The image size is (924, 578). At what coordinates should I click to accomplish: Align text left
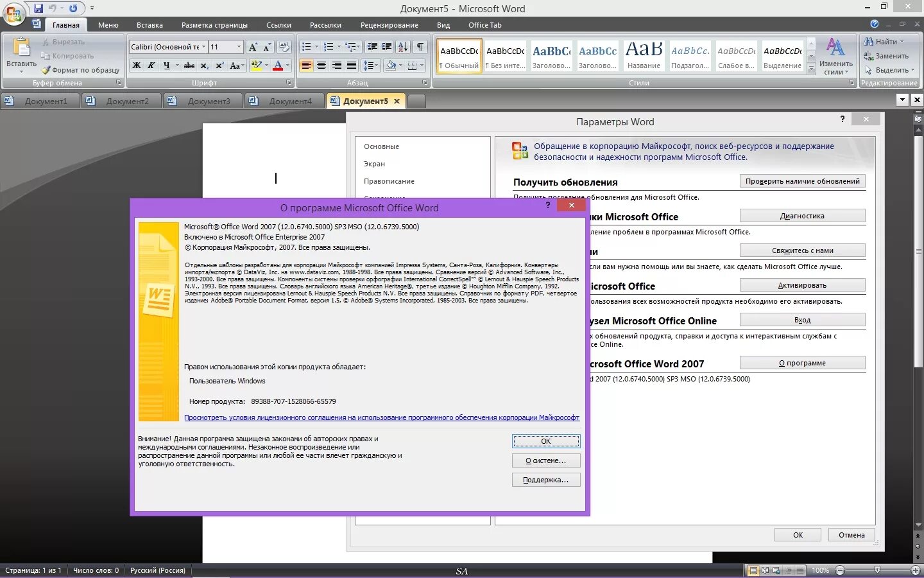[307, 66]
